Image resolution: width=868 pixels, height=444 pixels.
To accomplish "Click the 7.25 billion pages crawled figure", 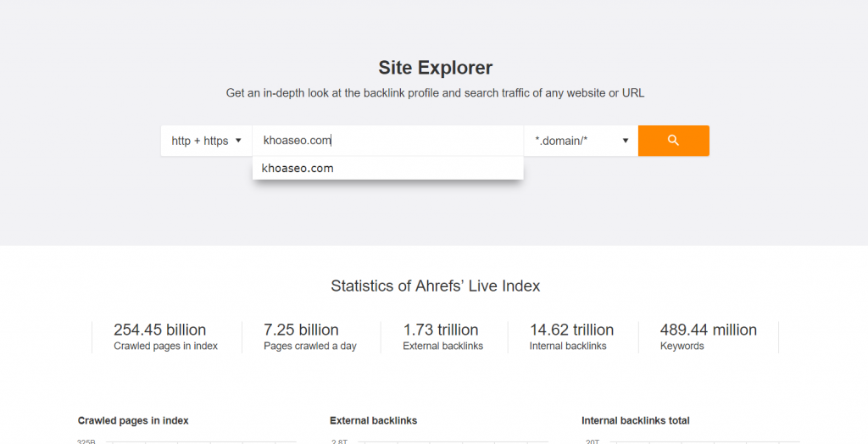I will (x=301, y=330).
